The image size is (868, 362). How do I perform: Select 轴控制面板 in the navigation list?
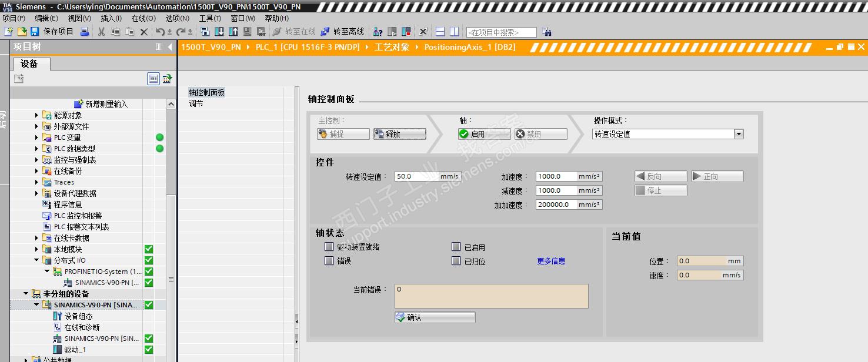coord(207,92)
